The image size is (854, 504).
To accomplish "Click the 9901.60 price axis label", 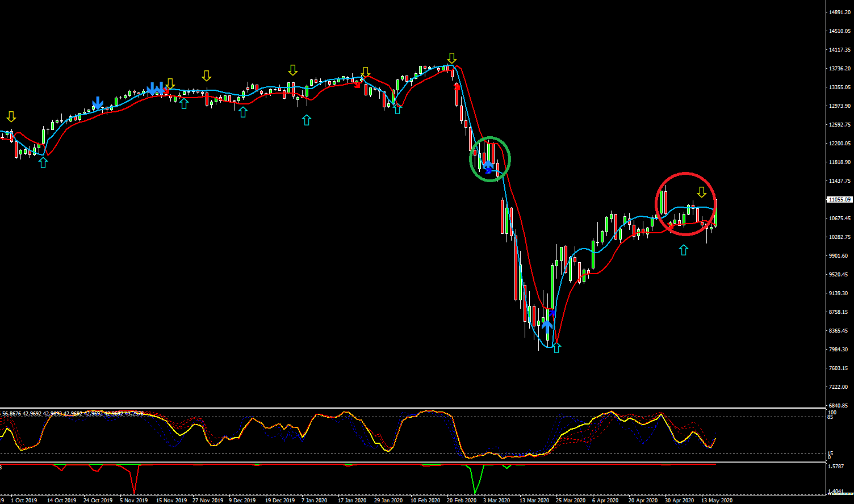I will coord(839,256).
